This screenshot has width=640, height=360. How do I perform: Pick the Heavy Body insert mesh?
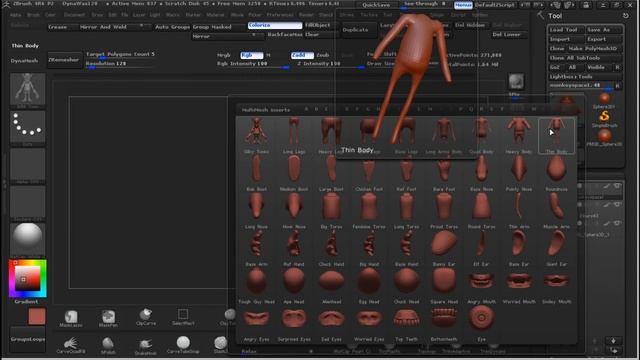pyautogui.click(x=519, y=136)
